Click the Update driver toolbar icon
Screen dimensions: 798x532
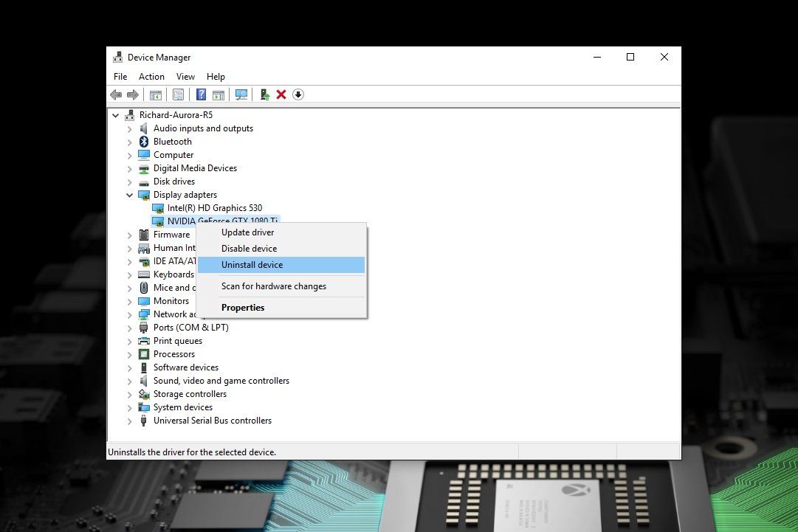coord(265,94)
